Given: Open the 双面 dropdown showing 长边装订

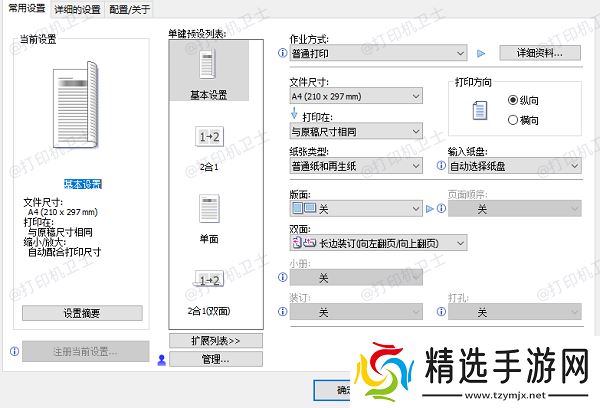Looking at the screenshot, I should coord(378,243).
